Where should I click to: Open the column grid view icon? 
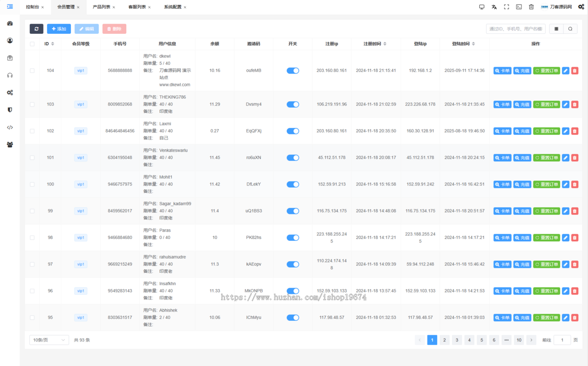point(556,29)
